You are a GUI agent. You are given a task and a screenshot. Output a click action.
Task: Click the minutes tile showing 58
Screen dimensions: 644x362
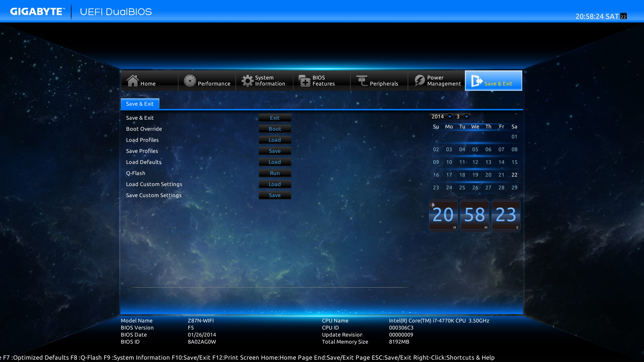[x=474, y=215]
